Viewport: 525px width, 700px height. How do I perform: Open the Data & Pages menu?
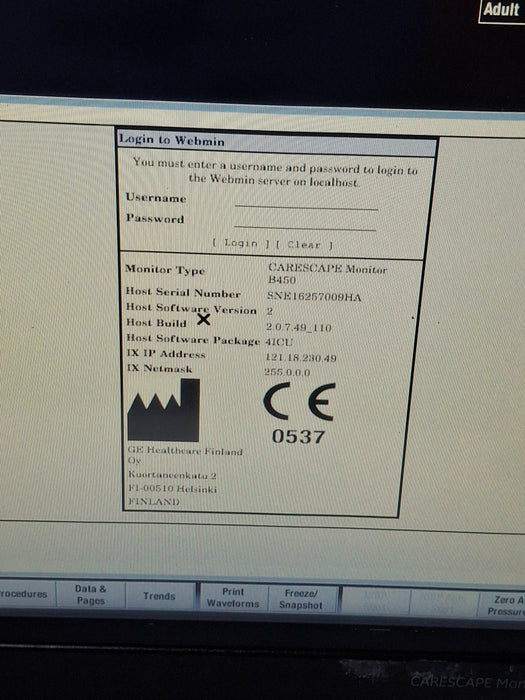[91, 595]
